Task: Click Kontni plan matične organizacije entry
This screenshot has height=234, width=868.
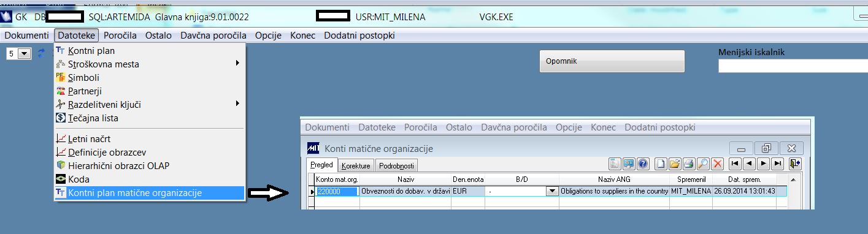Action: 150,193
